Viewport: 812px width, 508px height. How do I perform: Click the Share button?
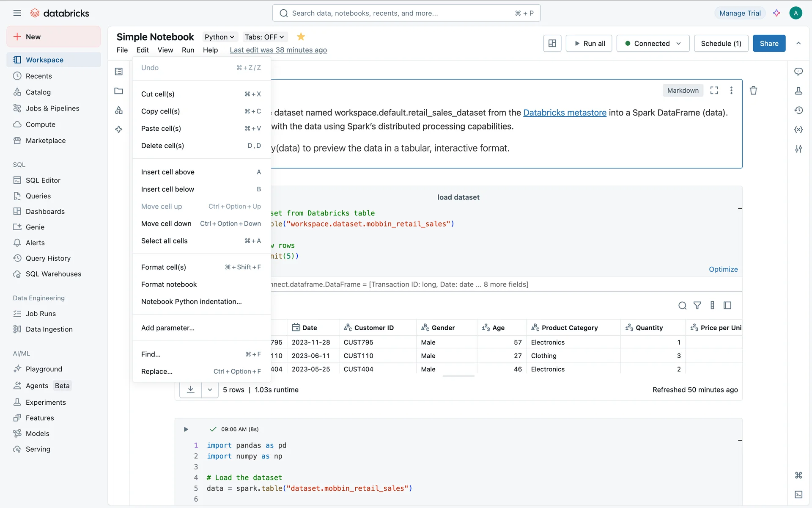[768, 43]
